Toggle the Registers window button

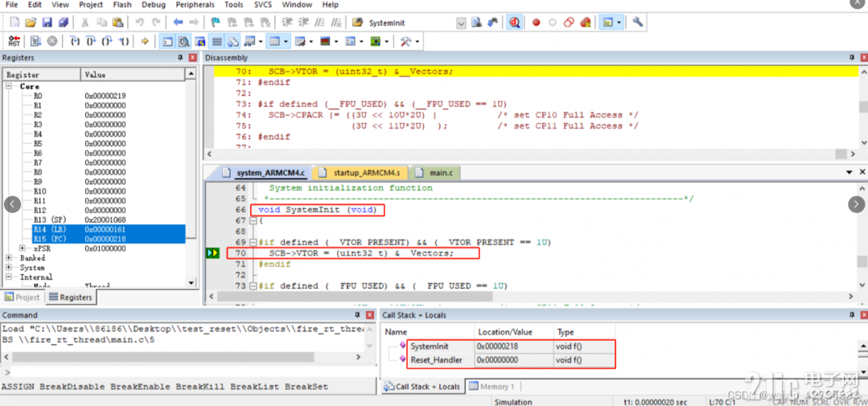pyautogui.click(x=216, y=41)
